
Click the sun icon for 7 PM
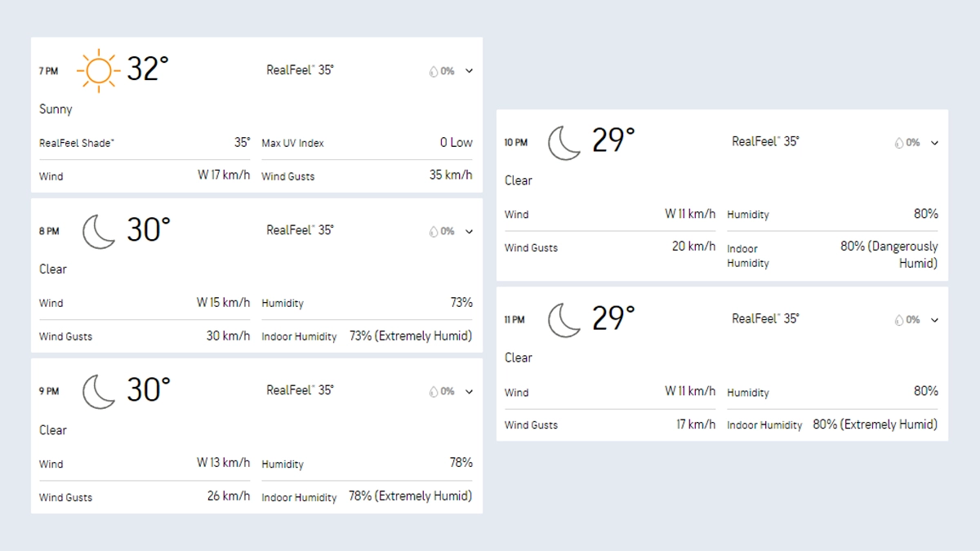point(98,70)
